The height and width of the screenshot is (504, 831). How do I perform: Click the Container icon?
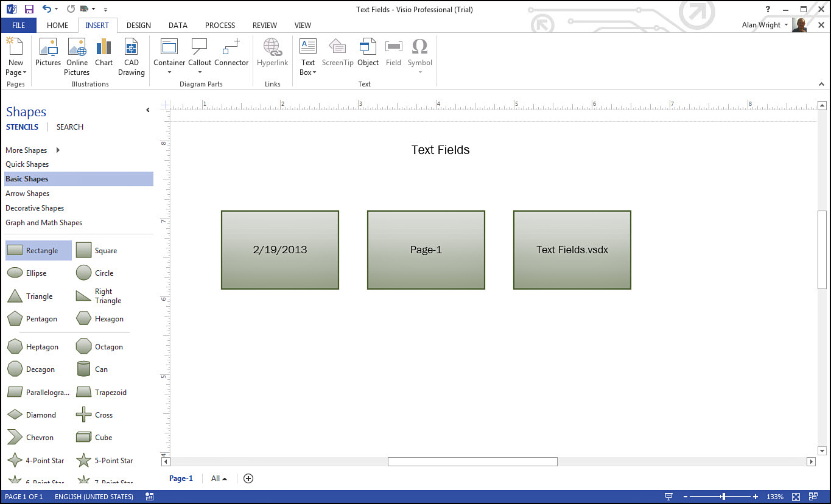(169, 47)
